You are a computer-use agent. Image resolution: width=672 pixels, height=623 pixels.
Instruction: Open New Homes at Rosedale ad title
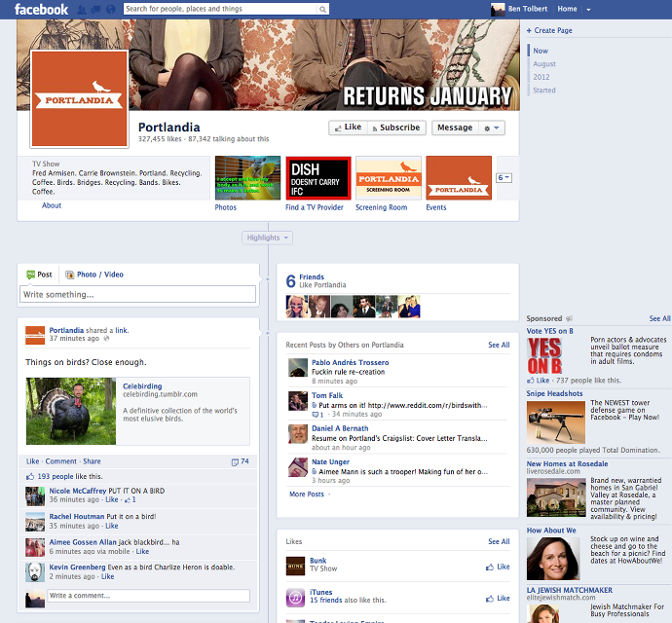567,464
